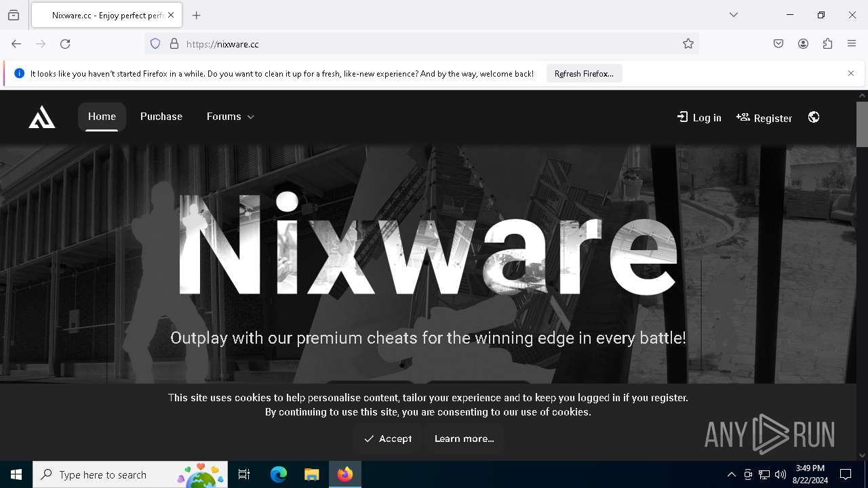Open Firefox application hamburger menu
This screenshot has height=488, width=868.
click(852, 44)
